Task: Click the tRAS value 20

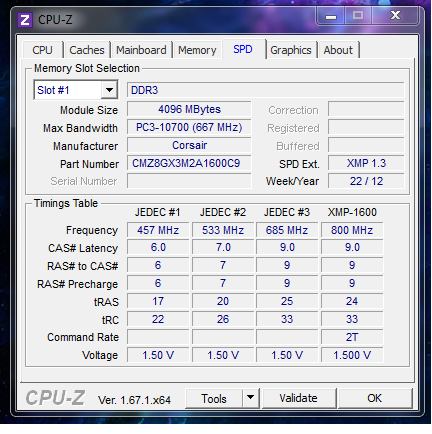Action: click(223, 301)
